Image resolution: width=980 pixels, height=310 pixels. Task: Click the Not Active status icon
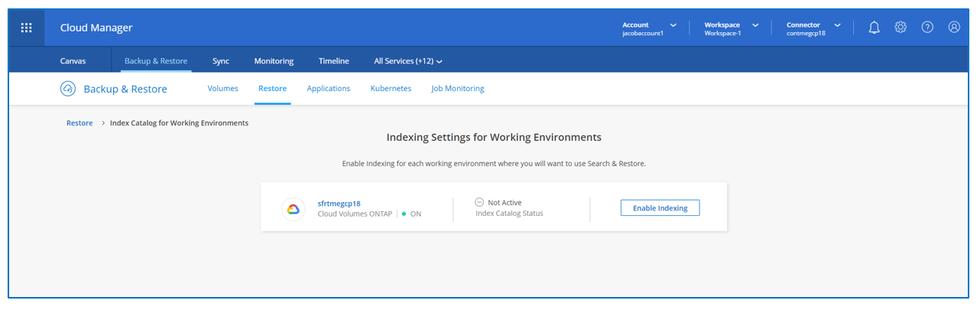coord(479,203)
